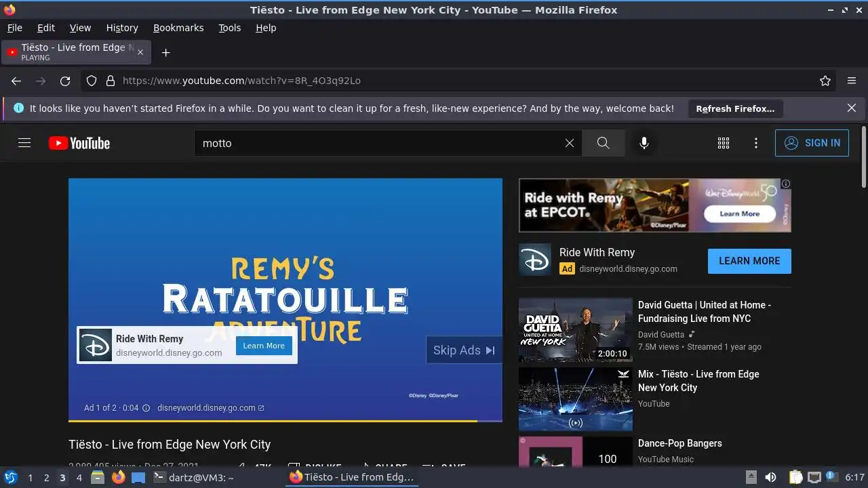Close the Tiësto YouTube tab

click(x=140, y=52)
